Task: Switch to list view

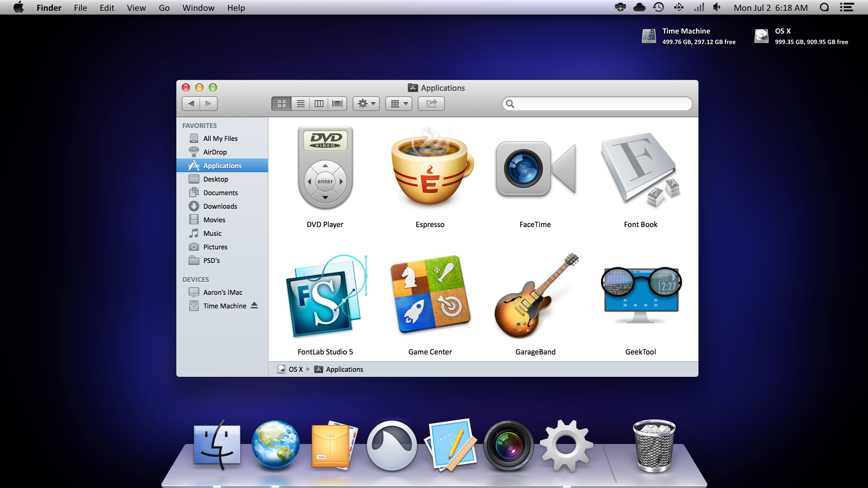Action: click(300, 104)
